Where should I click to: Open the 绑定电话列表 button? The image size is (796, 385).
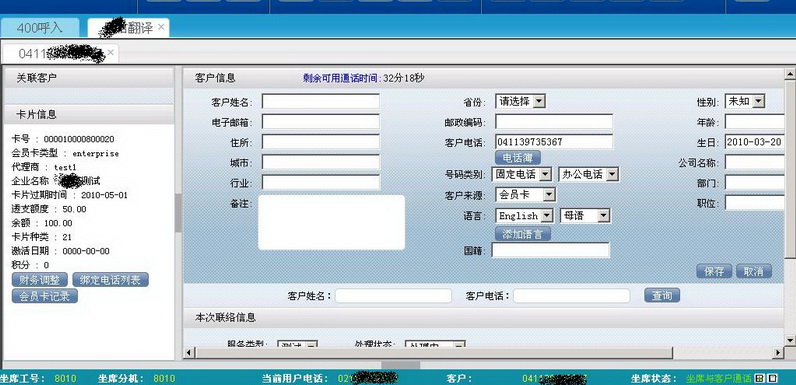(x=111, y=280)
